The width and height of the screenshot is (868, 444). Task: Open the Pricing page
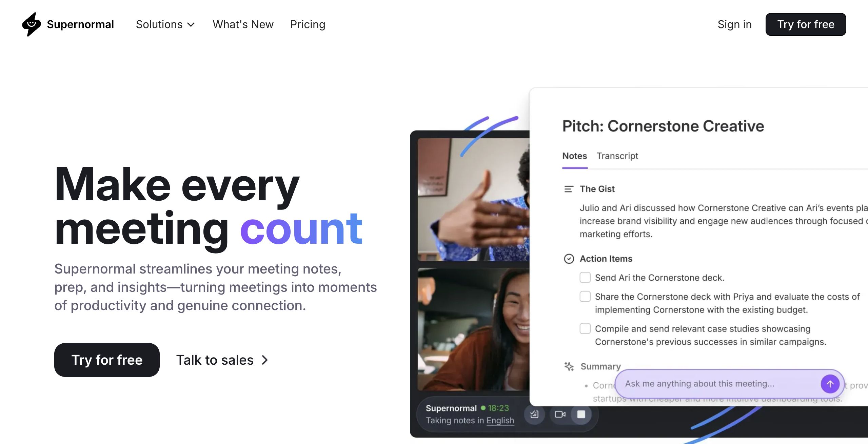[x=308, y=24]
